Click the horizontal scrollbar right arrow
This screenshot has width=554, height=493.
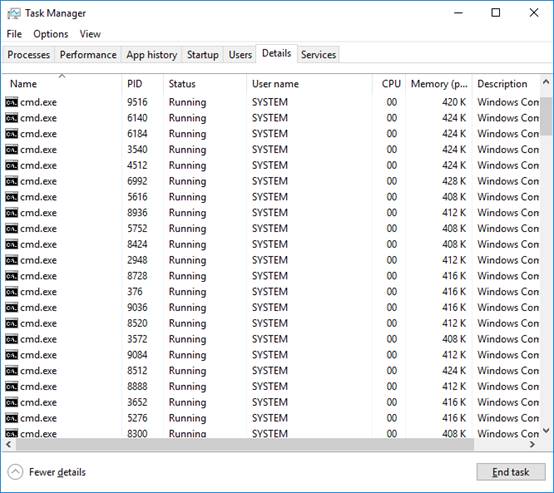click(x=533, y=445)
